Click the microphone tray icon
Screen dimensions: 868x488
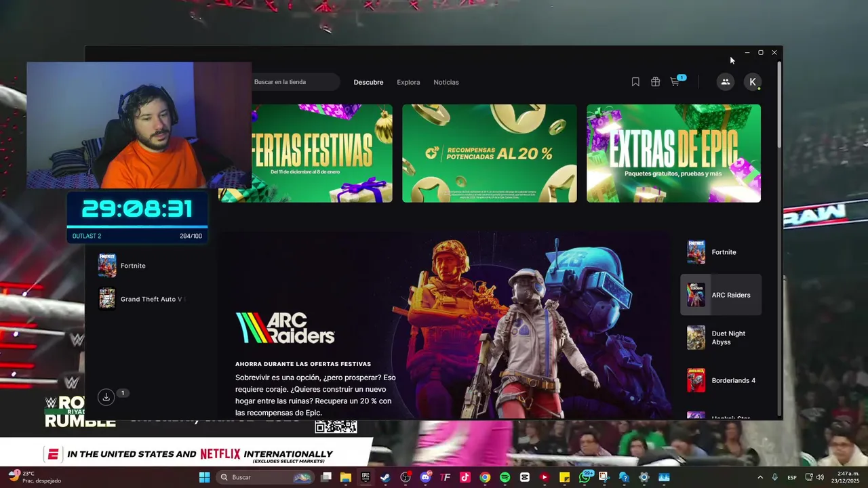pos(775,477)
